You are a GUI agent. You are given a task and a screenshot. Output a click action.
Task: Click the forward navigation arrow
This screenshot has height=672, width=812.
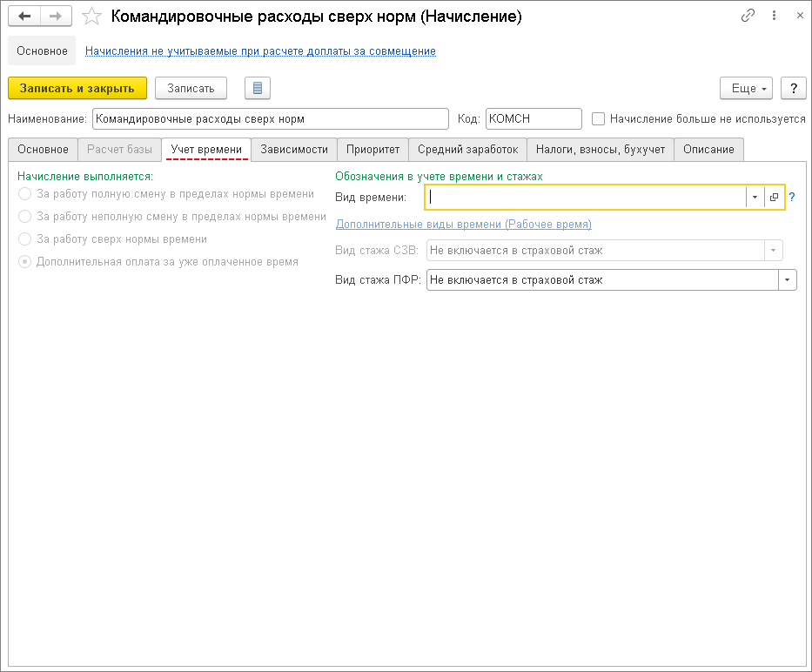pyautogui.click(x=56, y=17)
